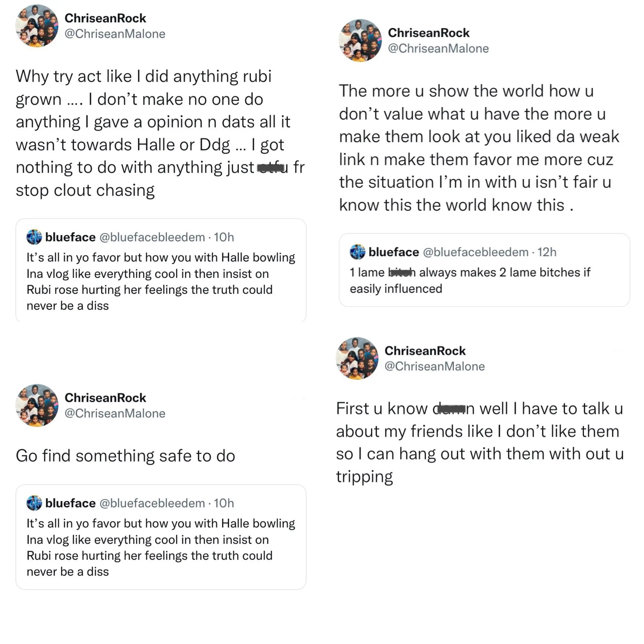The width and height of the screenshot is (644, 644).
Task: Click ChriseanRock avatar above "Why try act" tweet
Action: coord(37,26)
